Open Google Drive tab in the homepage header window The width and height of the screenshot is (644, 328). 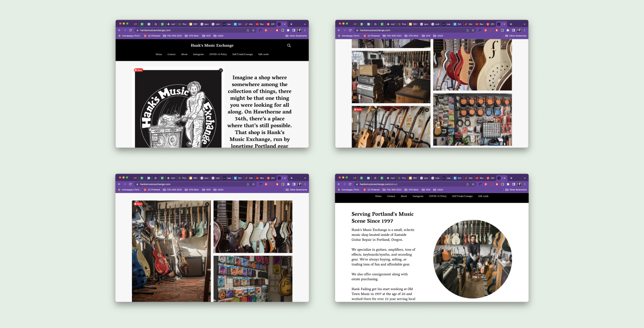pos(156,24)
